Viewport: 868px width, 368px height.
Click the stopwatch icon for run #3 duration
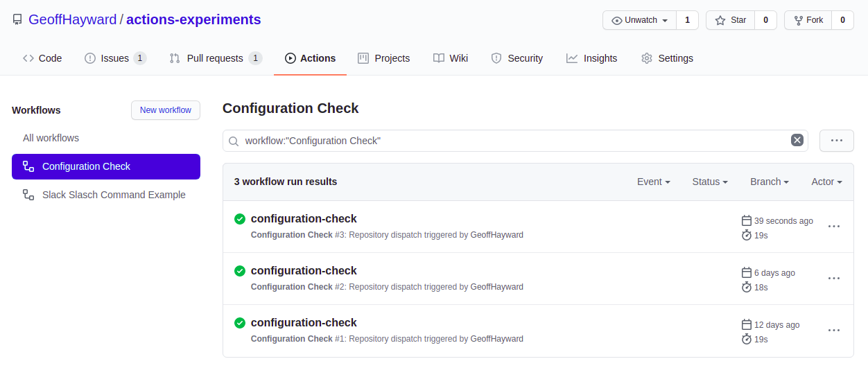tap(747, 235)
